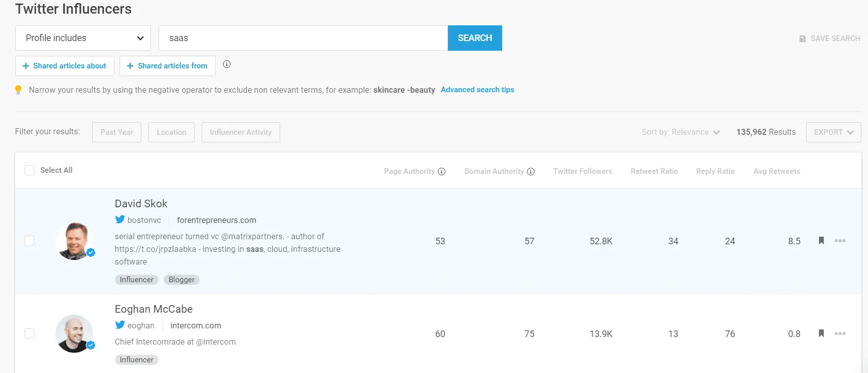Click the 135,962 Results count

(766, 132)
